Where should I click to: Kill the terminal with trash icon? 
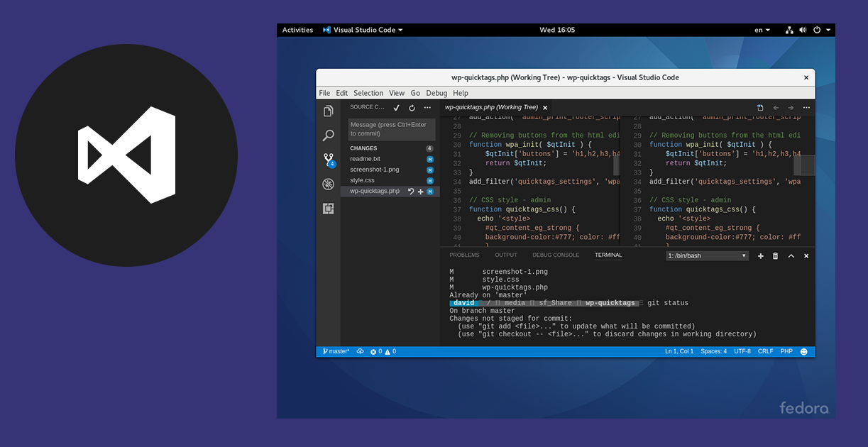pyautogui.click(x=775, y=256)
